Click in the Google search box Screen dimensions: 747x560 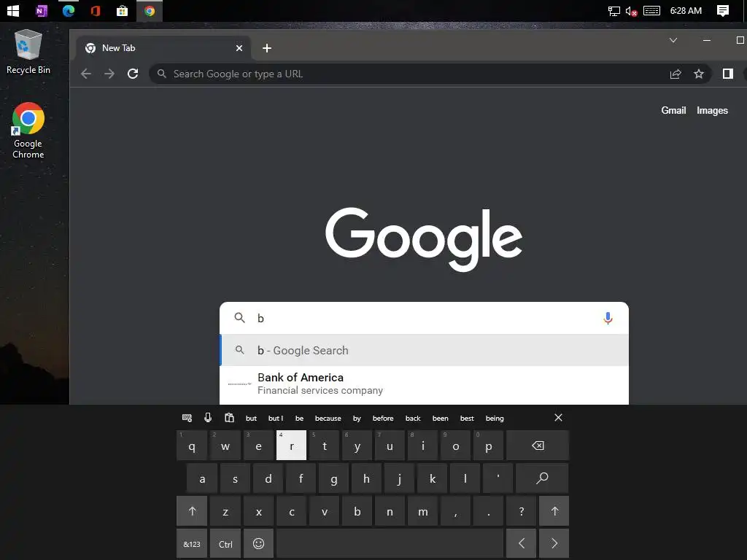pyautogui.click(x=424, y=318)
